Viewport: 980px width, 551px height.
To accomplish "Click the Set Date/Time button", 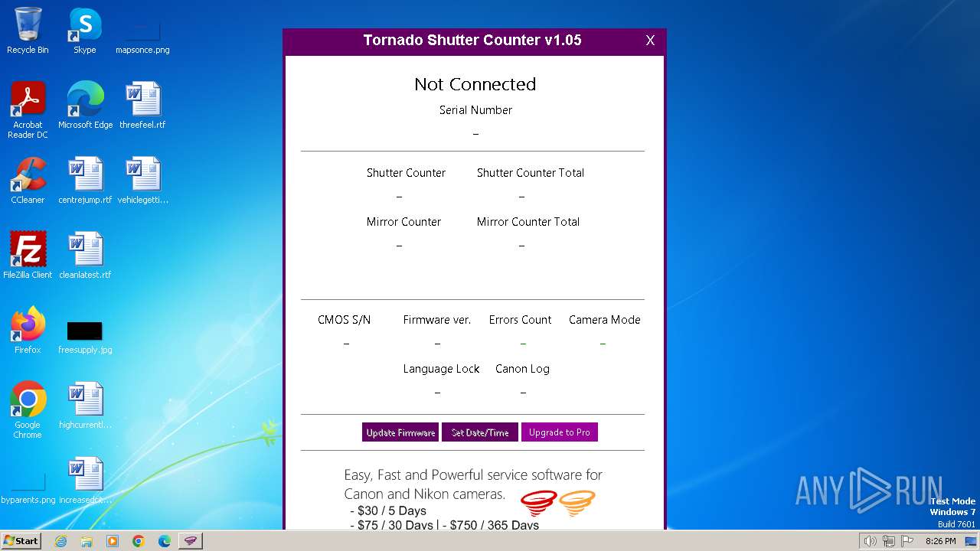I will (x=480, y=432).
